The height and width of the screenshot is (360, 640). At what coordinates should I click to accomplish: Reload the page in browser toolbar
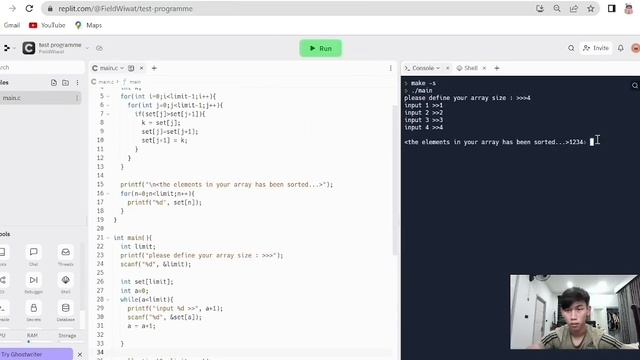pos(29,9)
